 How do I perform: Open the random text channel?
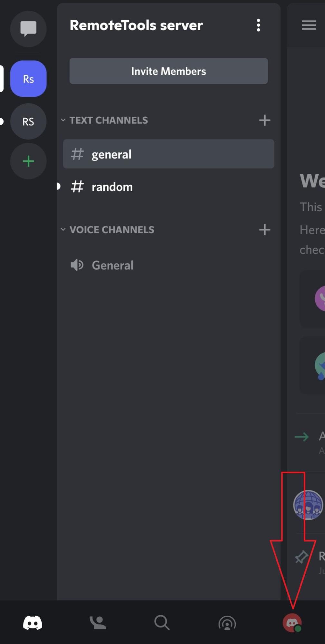click(x=168, y=187)
